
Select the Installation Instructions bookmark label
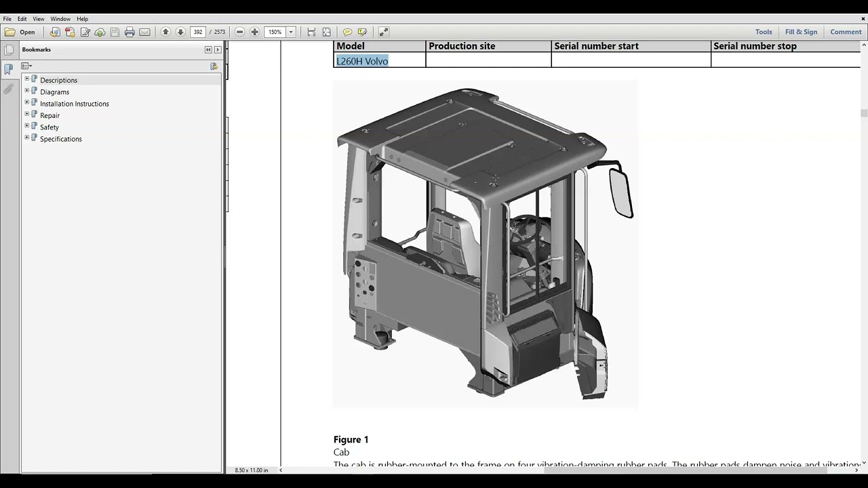point(74,104)
